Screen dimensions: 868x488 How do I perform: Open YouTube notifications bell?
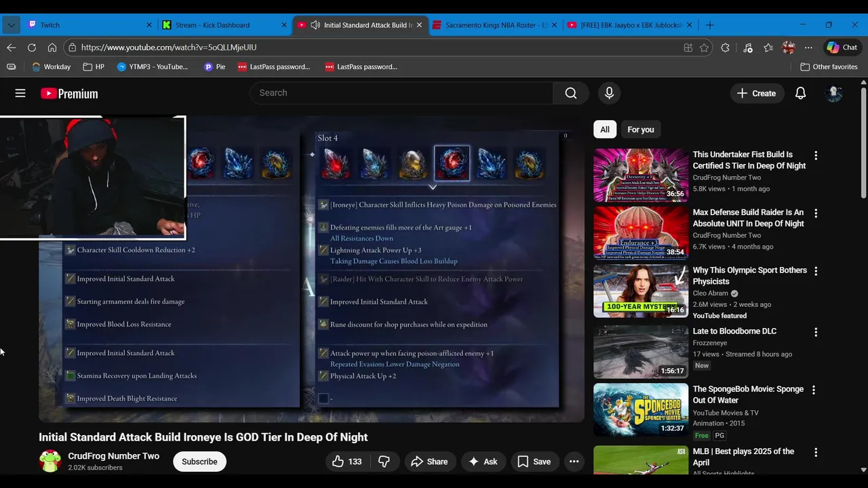click(800, 94)
